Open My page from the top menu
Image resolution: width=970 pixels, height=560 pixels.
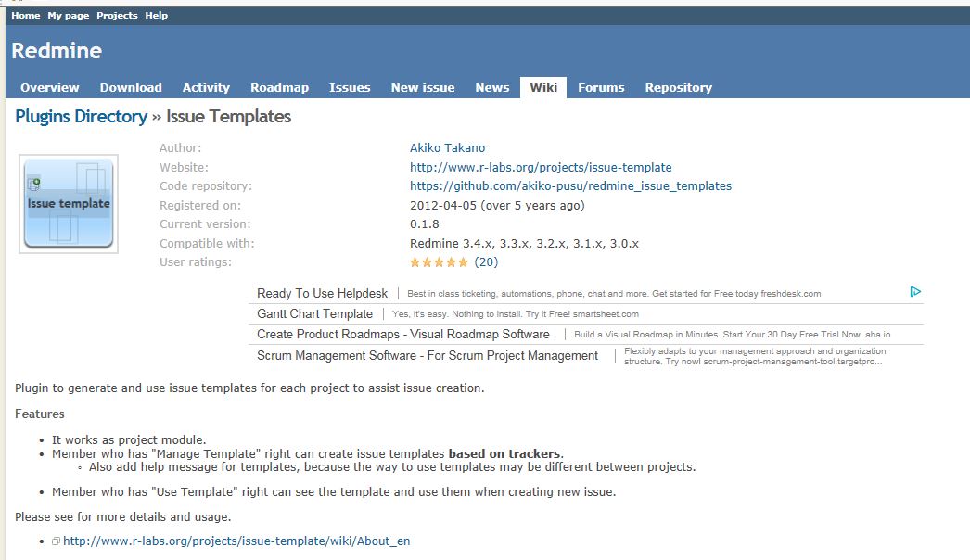68,16
